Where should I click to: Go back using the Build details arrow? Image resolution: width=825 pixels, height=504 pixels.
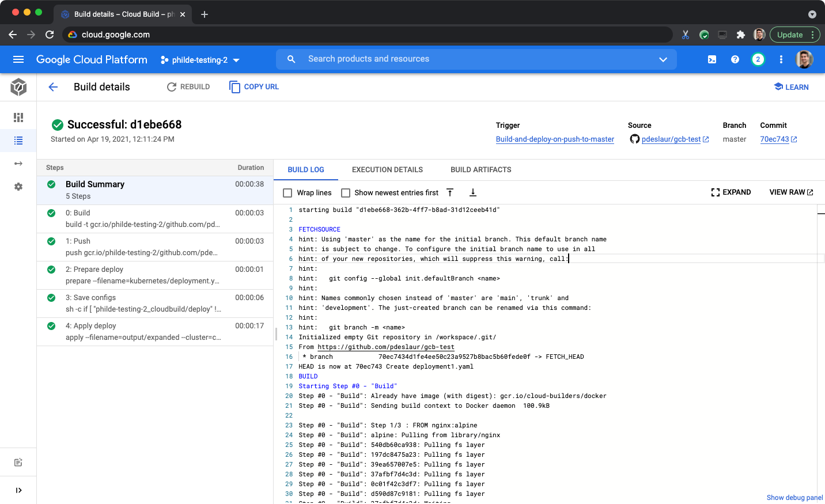click(x=53, y=87)
